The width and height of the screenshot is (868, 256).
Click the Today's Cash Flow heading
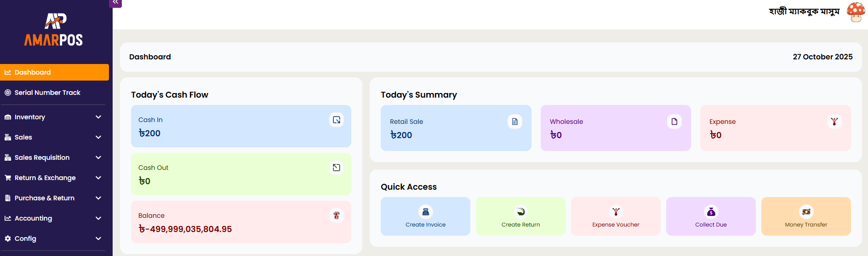(170, 95)
